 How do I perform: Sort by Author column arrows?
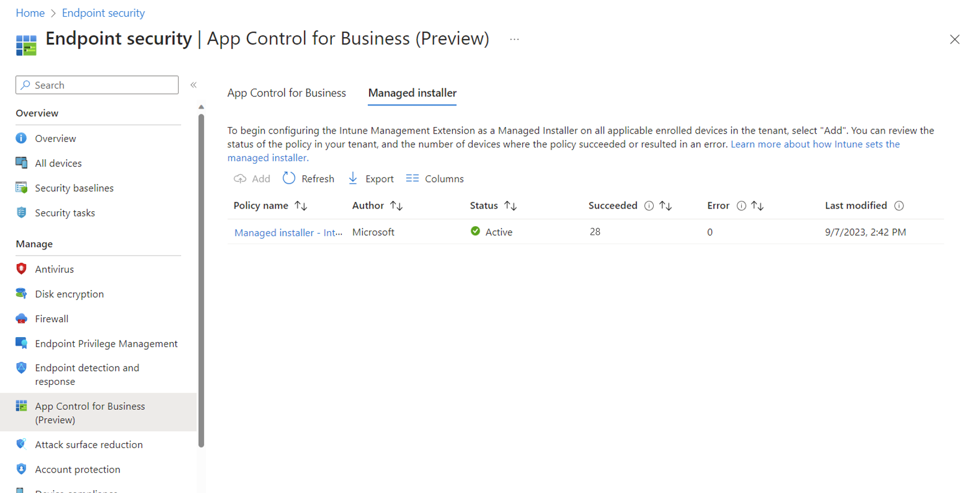tap(396, 206)
